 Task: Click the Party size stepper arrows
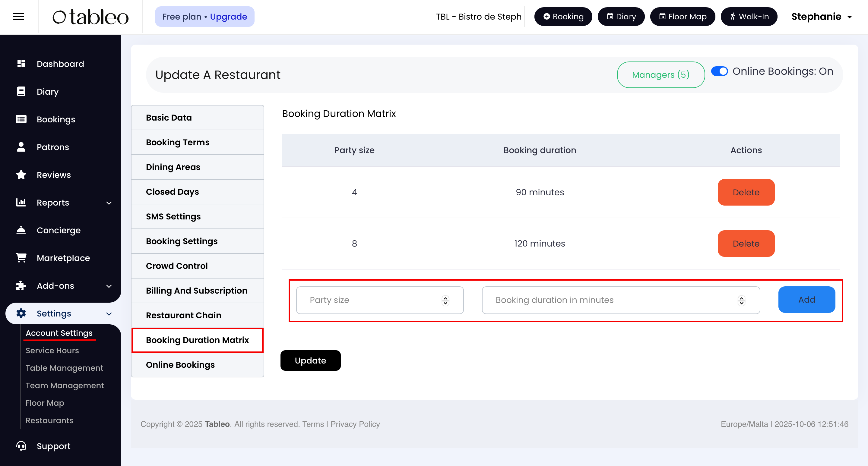coord(445,300)
